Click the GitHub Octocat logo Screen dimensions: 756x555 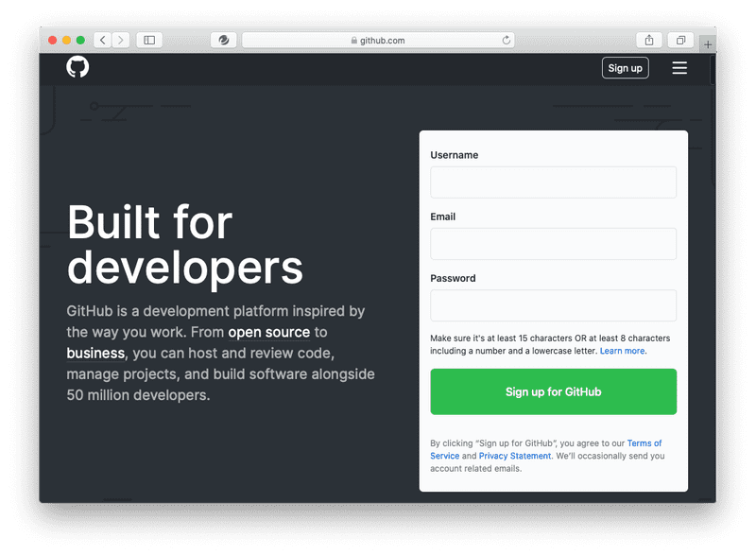point(77,67)
